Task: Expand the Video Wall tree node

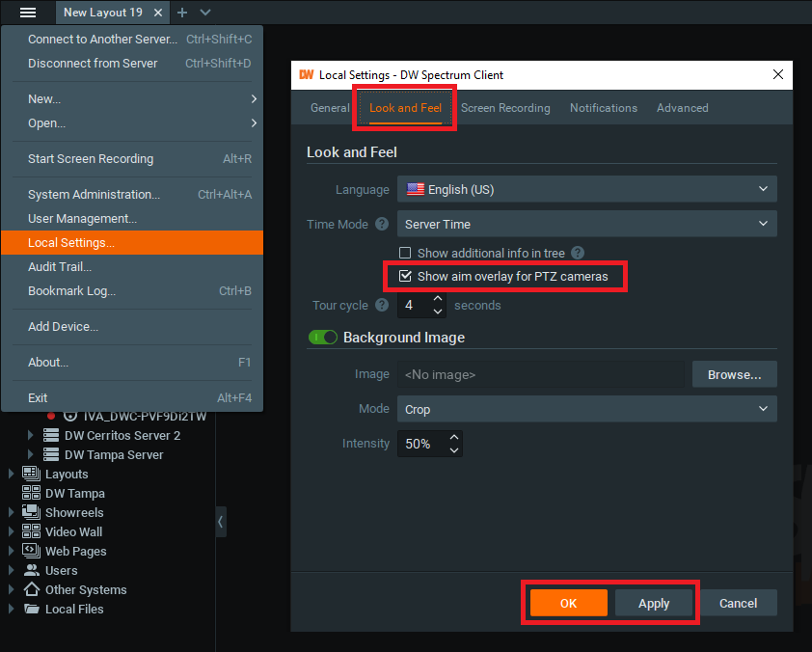Action: point(12,531)
